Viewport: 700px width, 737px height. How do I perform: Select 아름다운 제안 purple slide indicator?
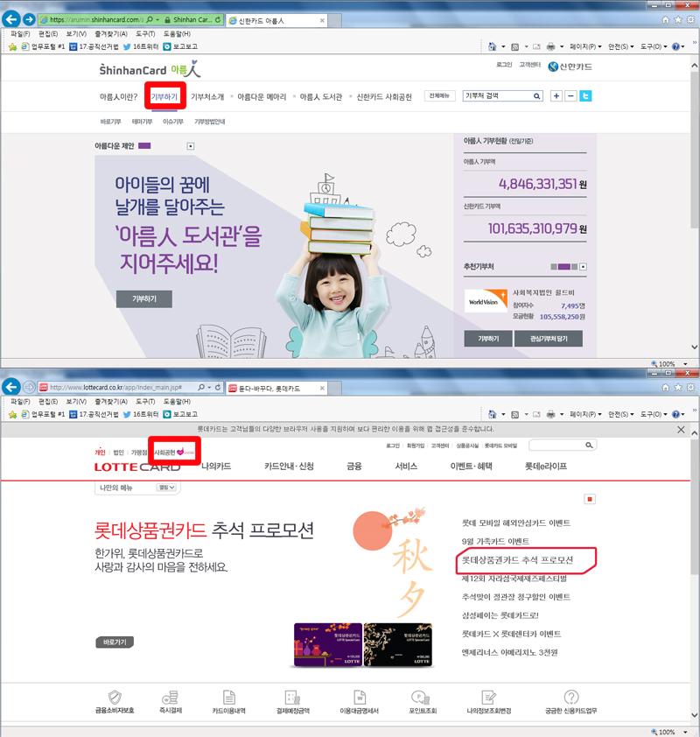[144, 145]
